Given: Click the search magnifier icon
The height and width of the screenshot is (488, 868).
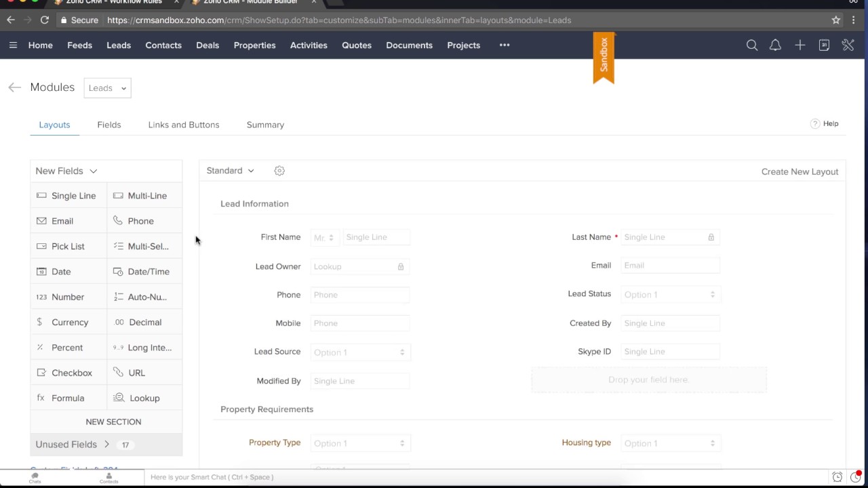Looking at the screenshot, I should click(752, 45).
